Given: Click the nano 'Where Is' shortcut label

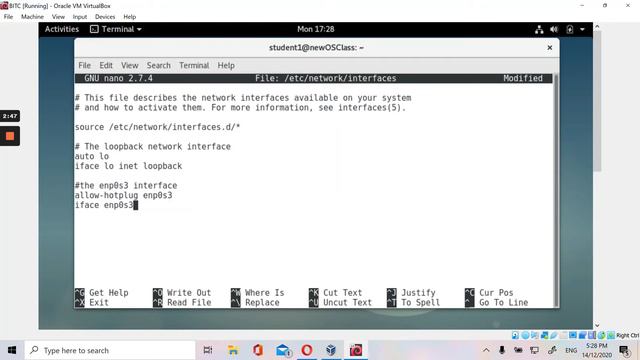Looking at the screenshot, I should pos(264,293).
